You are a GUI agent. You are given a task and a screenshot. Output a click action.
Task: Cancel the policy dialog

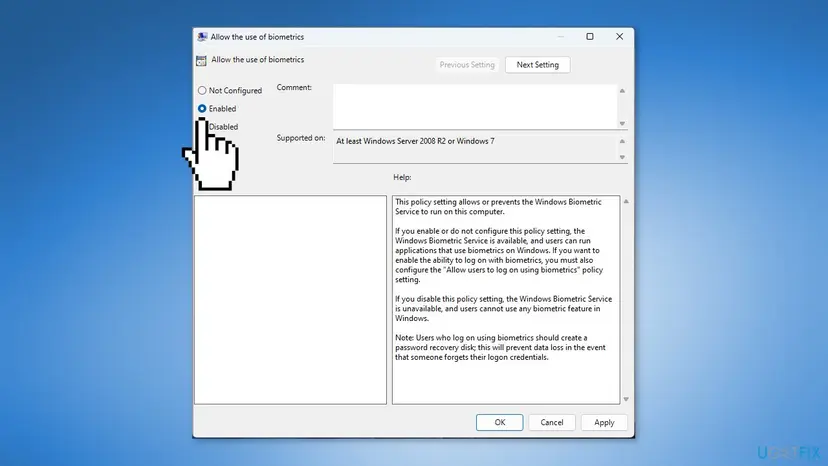552,422
